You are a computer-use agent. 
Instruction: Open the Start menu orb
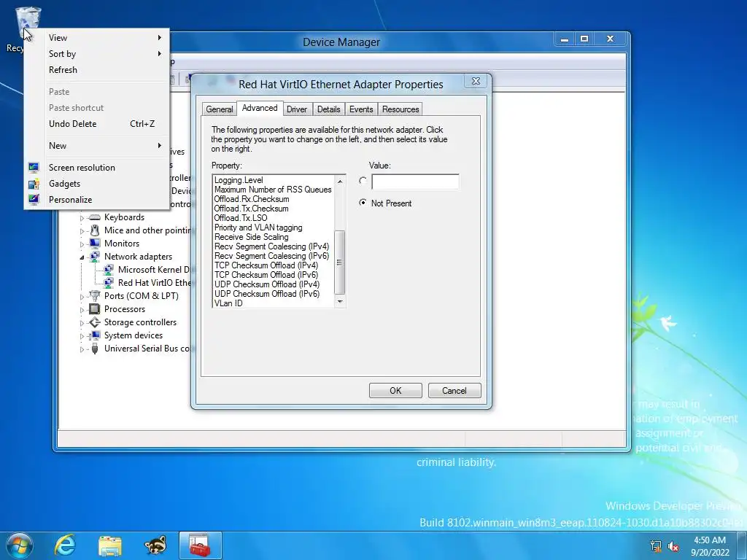(x=20, y=545)
